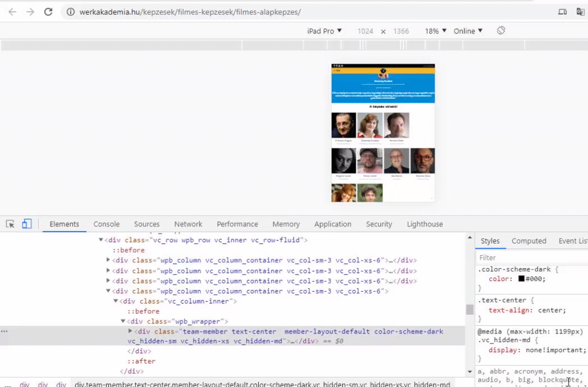The height and width of the screenshot is (387, 588).
Task: Click the text-align: center property
Action: [x=527, y=310]
